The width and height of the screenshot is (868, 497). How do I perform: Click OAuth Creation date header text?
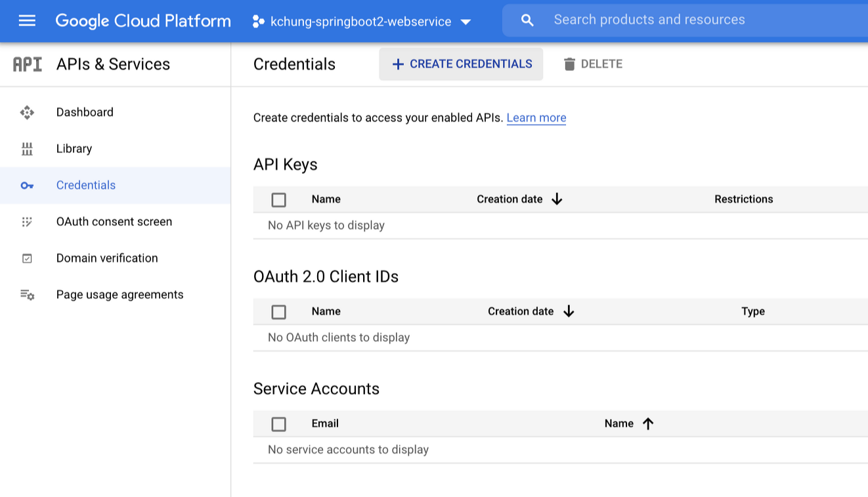pos(521,311)
